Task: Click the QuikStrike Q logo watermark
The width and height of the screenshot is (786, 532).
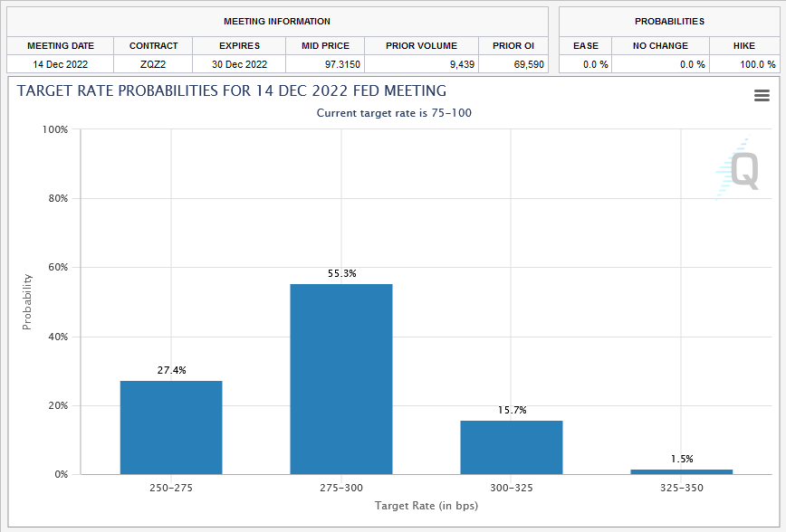Action: click(x=743, y=169)
